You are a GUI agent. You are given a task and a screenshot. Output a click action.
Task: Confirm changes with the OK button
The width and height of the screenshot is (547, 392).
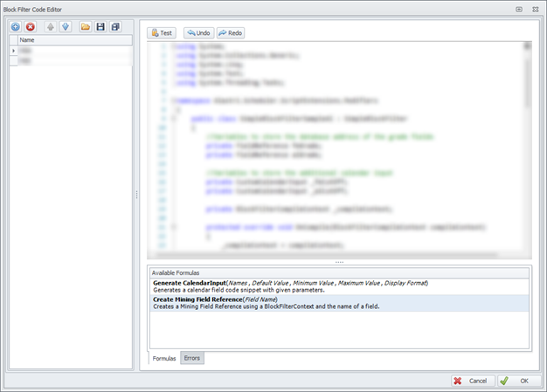click(519, 381)
